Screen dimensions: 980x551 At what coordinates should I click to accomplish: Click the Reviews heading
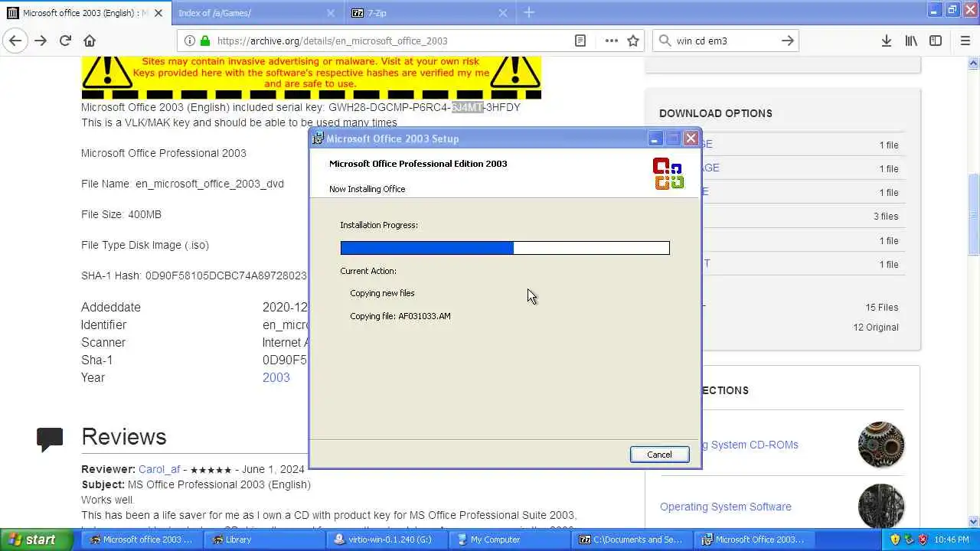click(124, 437)
